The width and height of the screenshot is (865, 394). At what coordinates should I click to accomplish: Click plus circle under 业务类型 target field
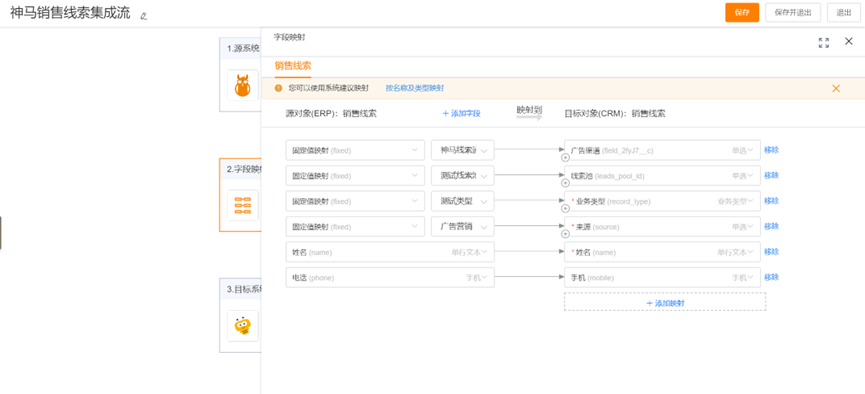[565, 209]
